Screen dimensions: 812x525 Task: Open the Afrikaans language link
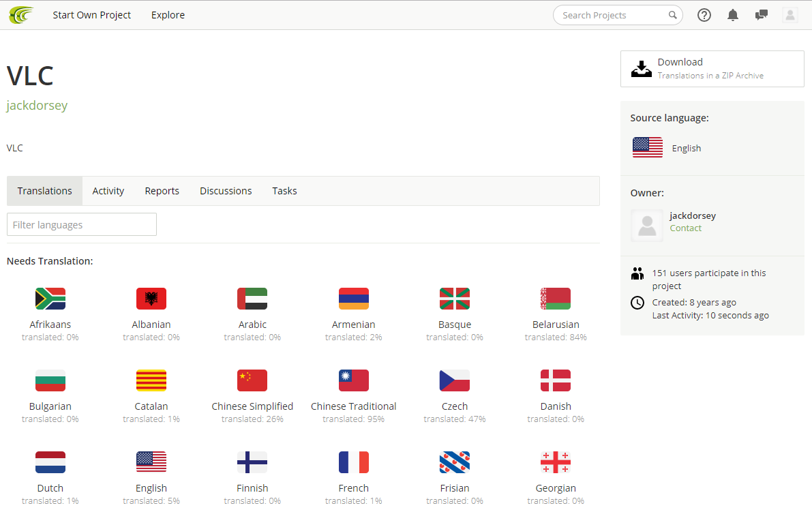click(x=50, y=325)
